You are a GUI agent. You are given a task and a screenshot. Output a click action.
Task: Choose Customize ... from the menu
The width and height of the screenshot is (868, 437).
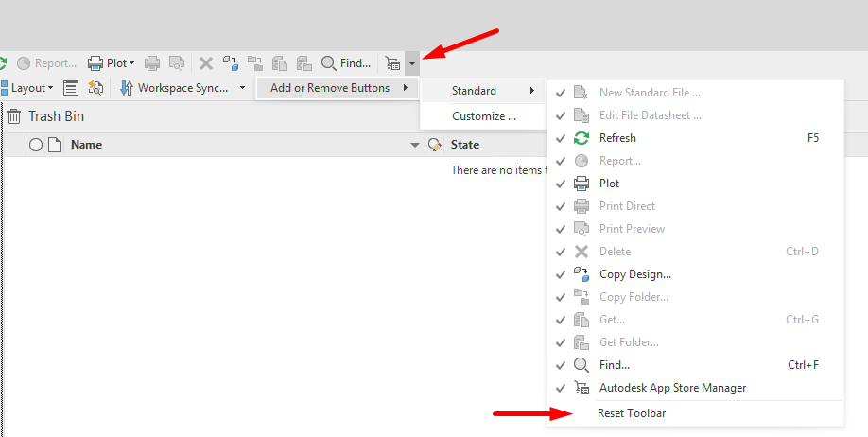coord(483,116)
